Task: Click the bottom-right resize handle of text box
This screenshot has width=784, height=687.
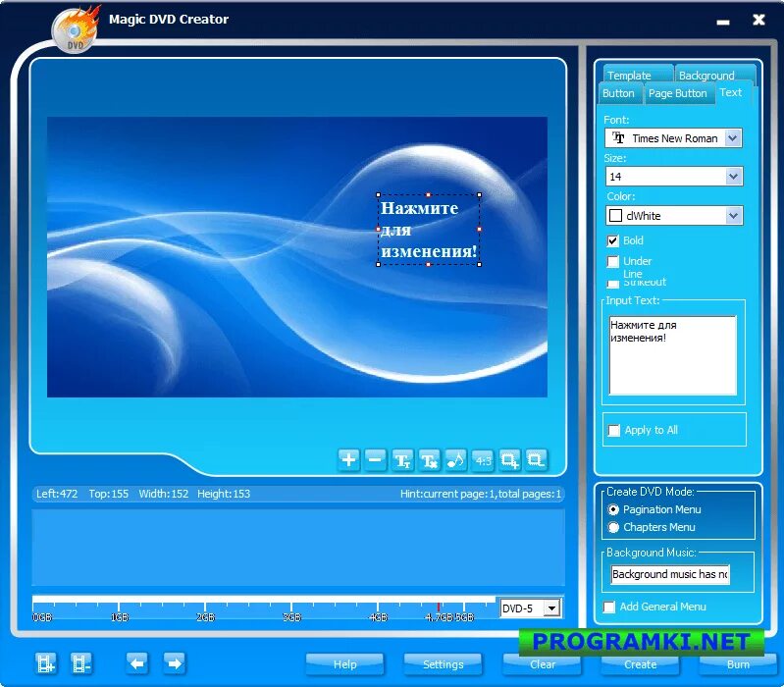Action: (480, 265)
